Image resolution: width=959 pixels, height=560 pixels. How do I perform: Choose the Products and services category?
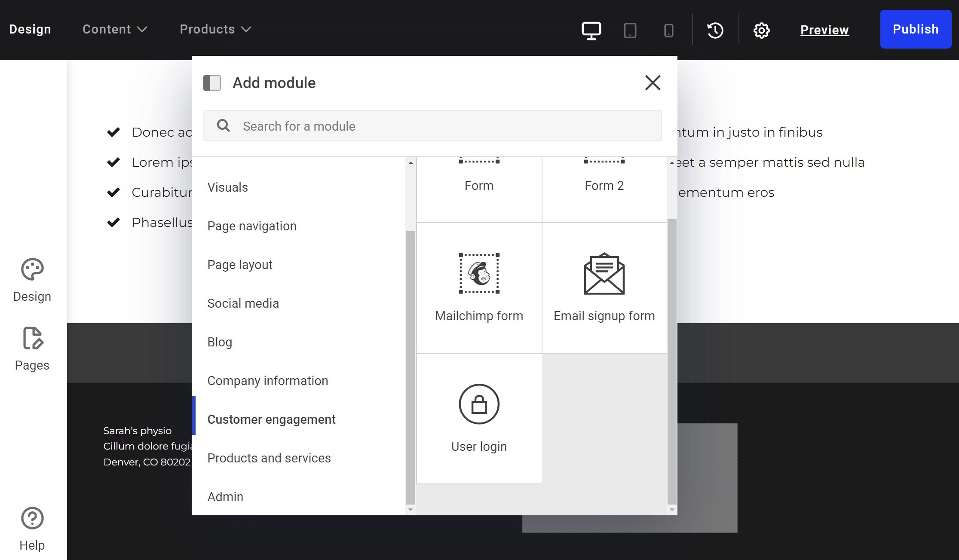tap(269, 458)
